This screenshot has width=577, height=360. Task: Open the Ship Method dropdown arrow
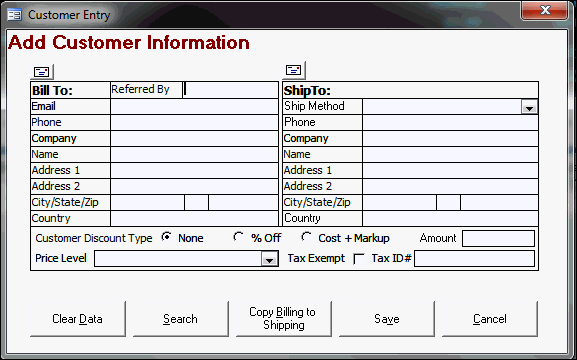530,107
